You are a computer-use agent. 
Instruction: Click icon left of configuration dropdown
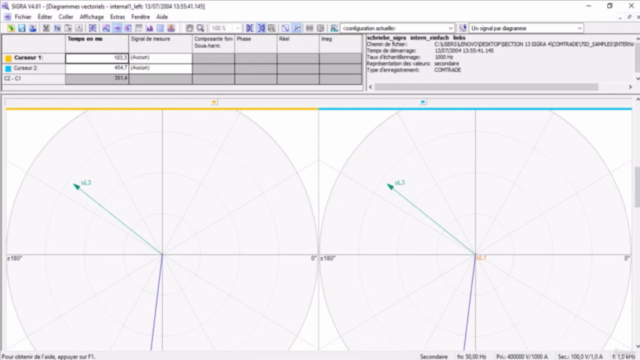(x=334, y=28)
